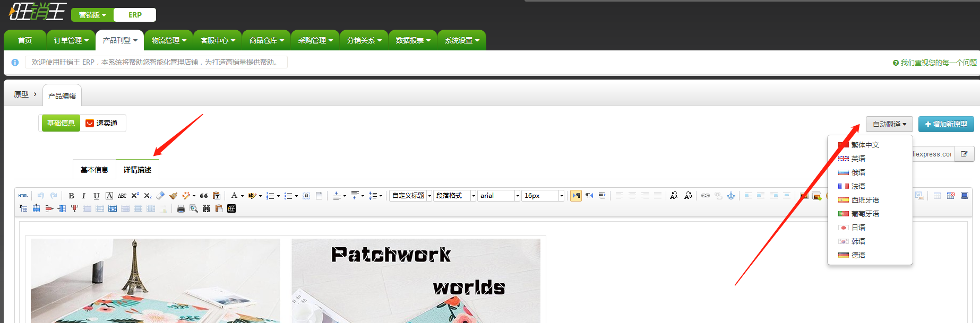
Task: Switch the editor to HTML source view
Action: (x=23, y=196)
